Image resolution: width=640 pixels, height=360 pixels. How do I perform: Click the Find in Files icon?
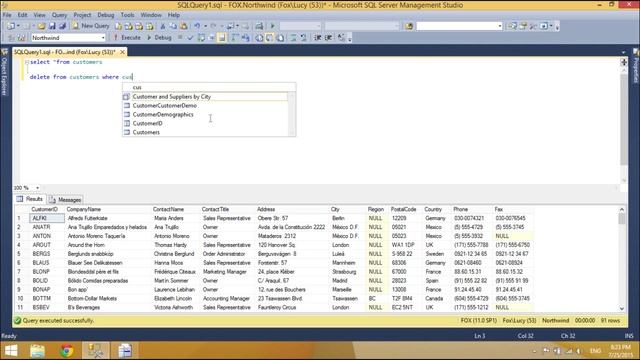click(409, 26)
